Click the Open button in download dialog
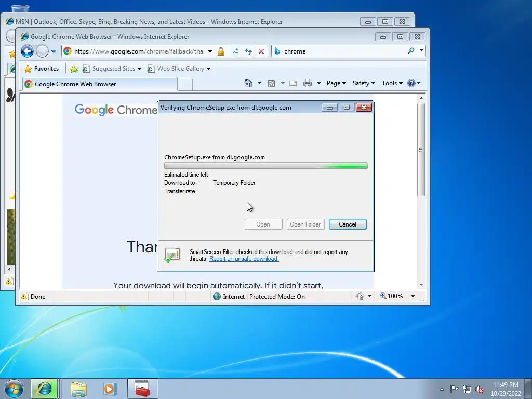532x399 pixels. 263,224
